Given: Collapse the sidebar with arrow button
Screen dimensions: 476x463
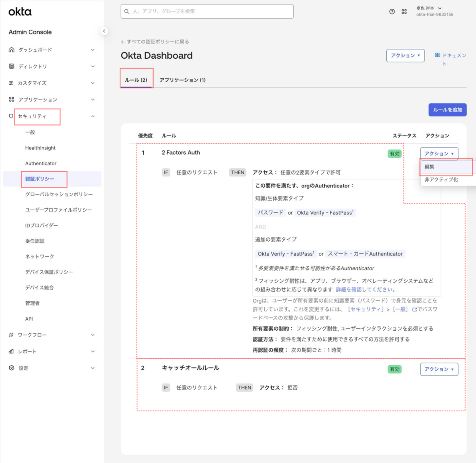Looking at the screenshot, I should pyautogui.click(x=104, y=31).
